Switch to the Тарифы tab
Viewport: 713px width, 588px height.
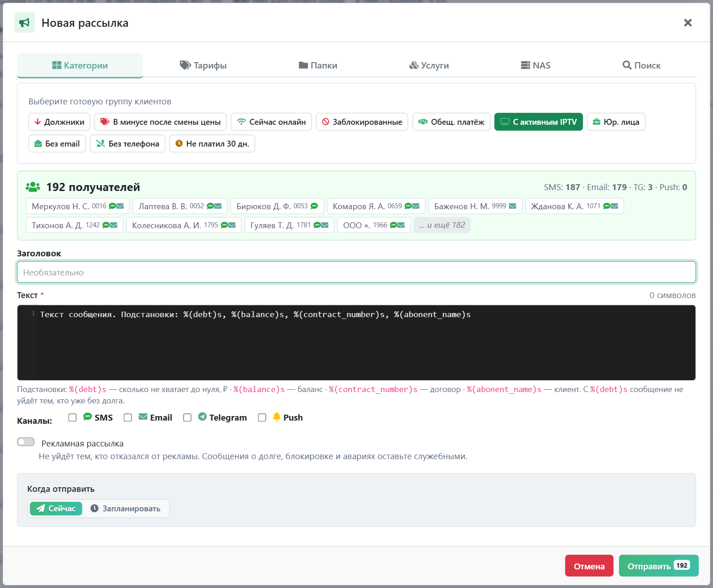203,65
